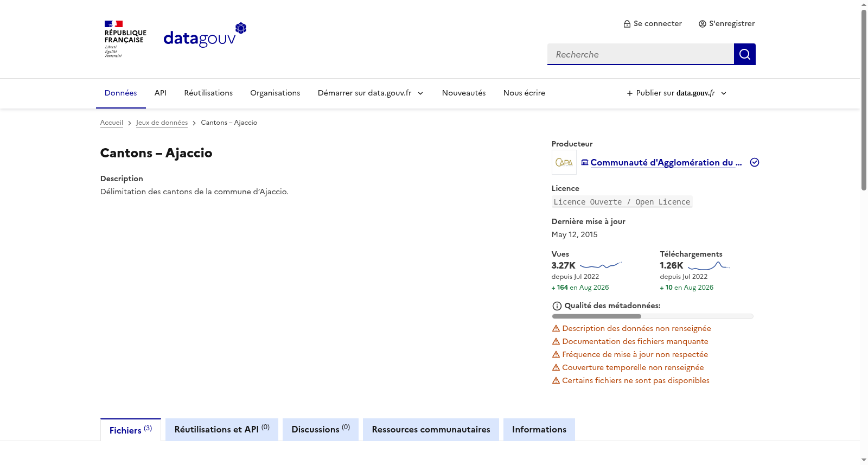Open the Nouveautés navigation link
868x465 pixels.
click(464, 93)
